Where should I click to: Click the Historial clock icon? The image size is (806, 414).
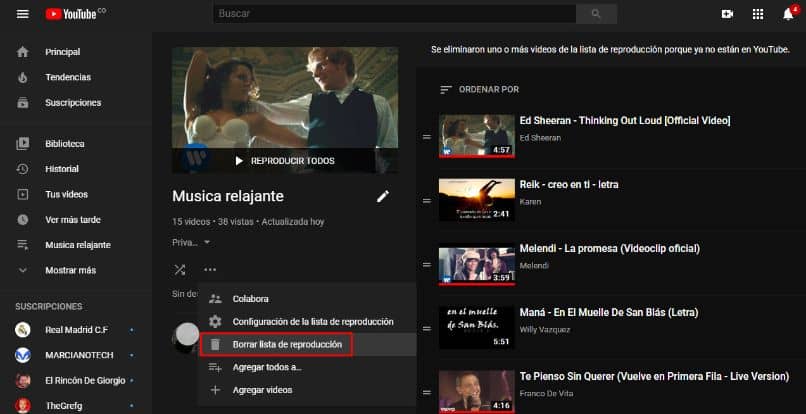[23, 169]
